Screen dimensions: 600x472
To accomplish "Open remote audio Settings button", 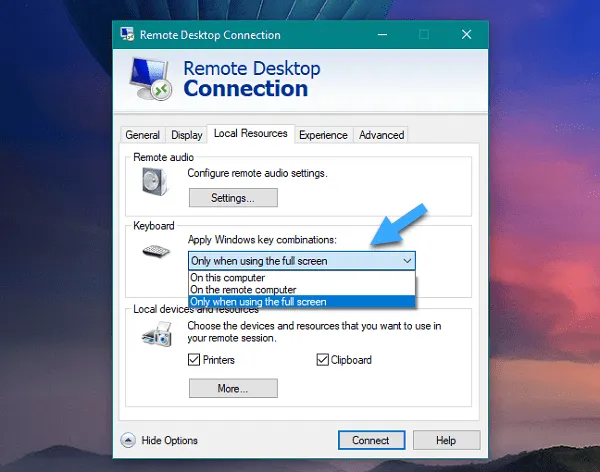I will (x=232, y=198).
